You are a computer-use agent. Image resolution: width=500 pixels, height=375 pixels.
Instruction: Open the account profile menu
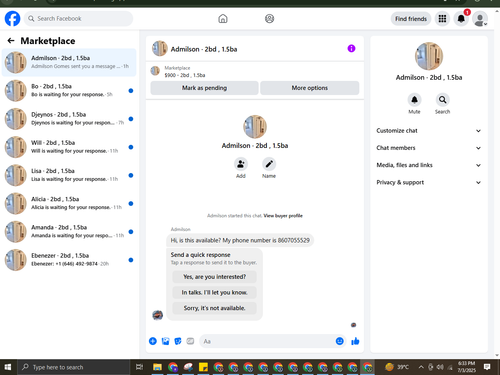480,19
